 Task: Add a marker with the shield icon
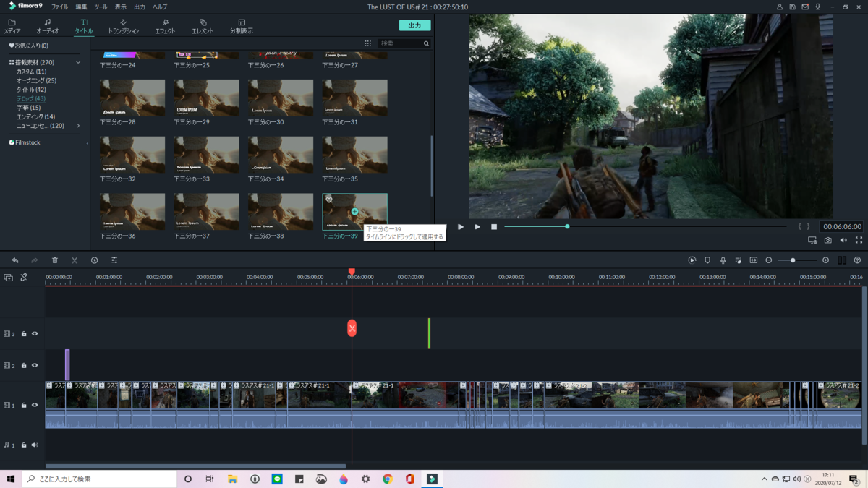[x=707, y=260]
